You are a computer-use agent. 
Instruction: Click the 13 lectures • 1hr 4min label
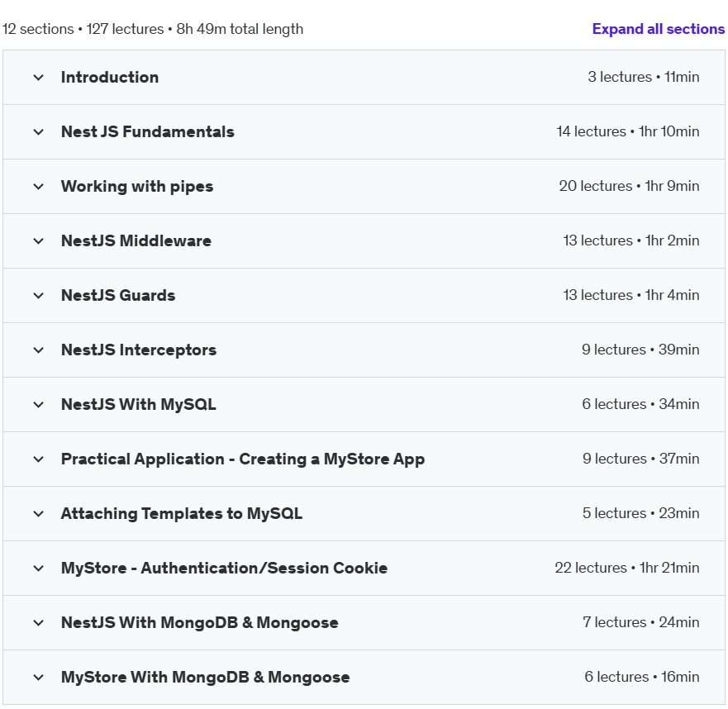631,295
